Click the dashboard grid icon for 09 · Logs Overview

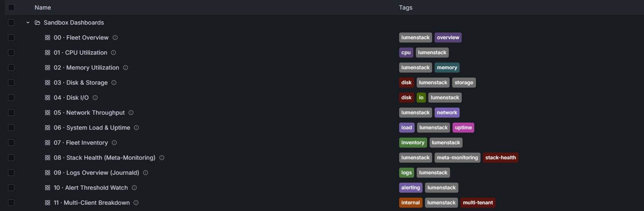pyautogui.click(x=48, y=173)
